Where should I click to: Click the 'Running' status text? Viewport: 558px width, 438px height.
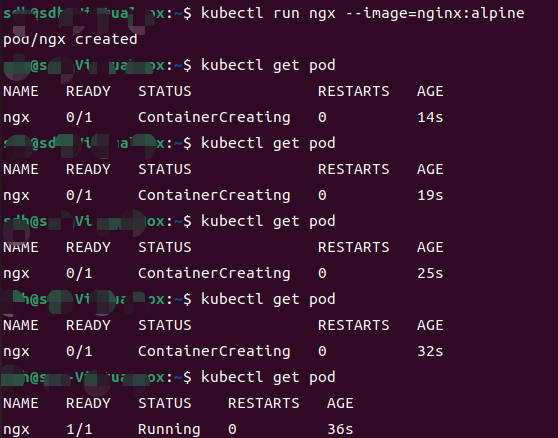click(169, 430)
